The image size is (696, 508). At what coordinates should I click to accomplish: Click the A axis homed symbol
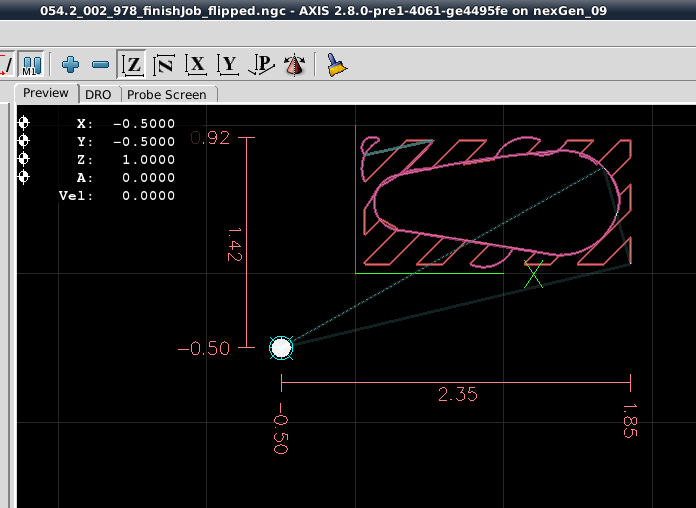click(23, 177)
